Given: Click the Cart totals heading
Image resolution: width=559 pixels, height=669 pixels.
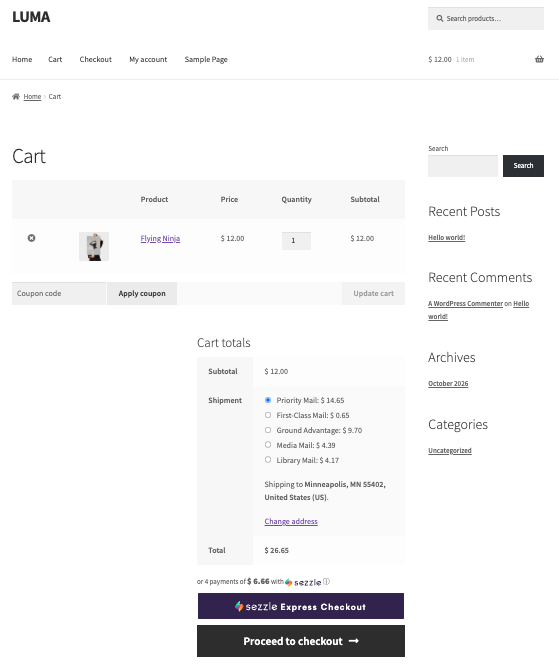Looking at the screenshot, I should click(224, 343).
